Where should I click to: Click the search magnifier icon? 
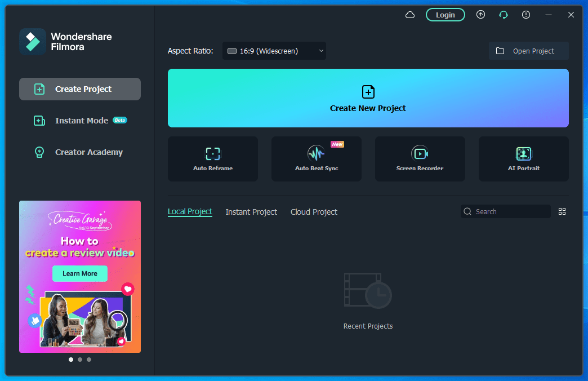point(467,211)
